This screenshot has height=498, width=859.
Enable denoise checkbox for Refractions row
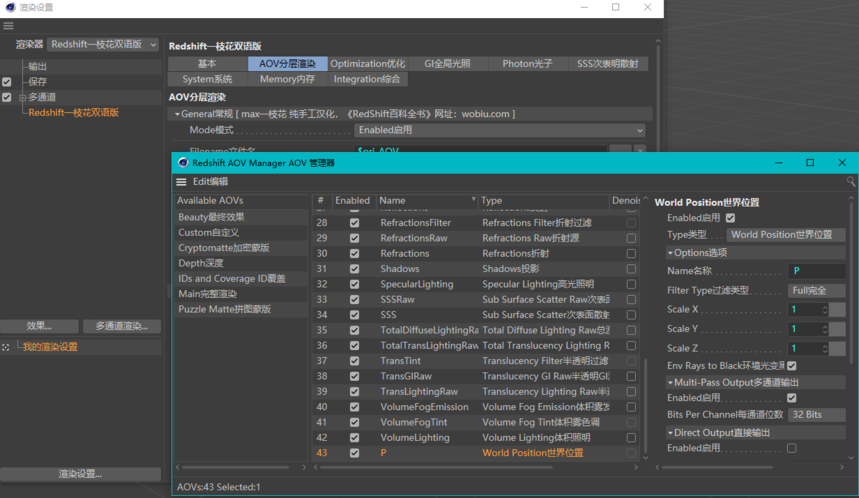coord(631,254)
